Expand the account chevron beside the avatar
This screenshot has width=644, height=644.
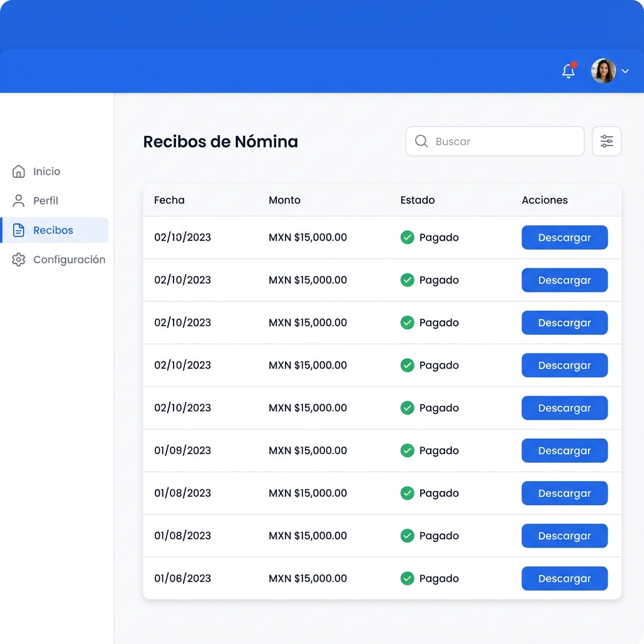[x=625, y=71]
